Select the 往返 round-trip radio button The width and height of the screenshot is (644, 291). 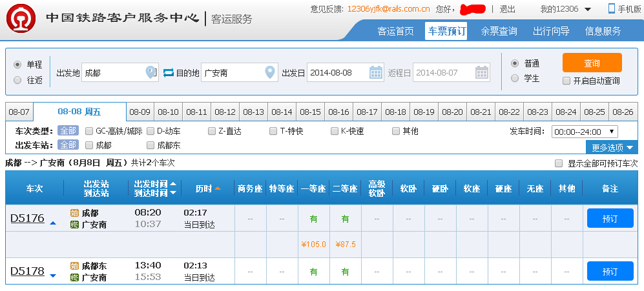coord(17,80)
